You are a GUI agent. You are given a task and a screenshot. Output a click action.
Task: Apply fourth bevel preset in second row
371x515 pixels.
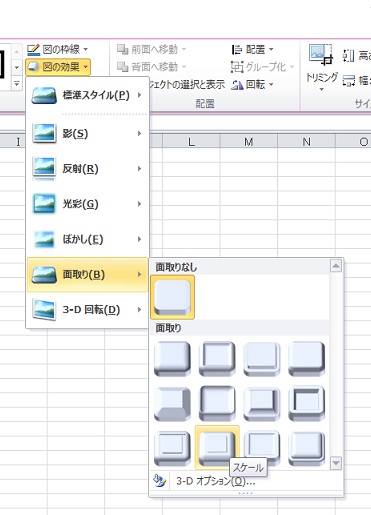pos(306,403)
